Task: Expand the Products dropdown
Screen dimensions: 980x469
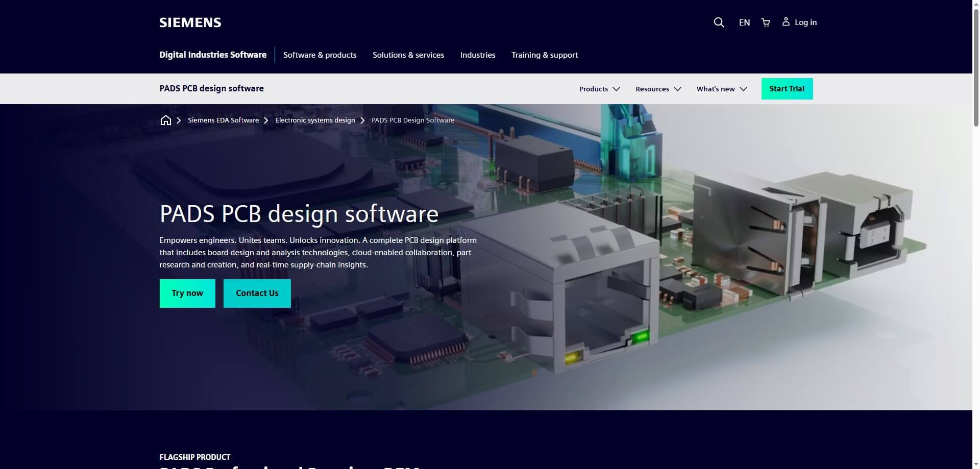Action: [600, 89]
